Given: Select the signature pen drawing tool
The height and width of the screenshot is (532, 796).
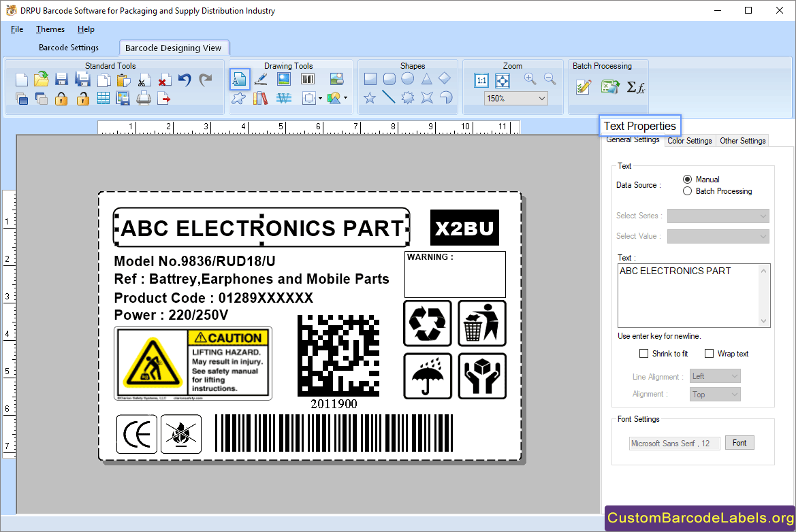Looking at the screenshot, I should [x=261, y=79].
